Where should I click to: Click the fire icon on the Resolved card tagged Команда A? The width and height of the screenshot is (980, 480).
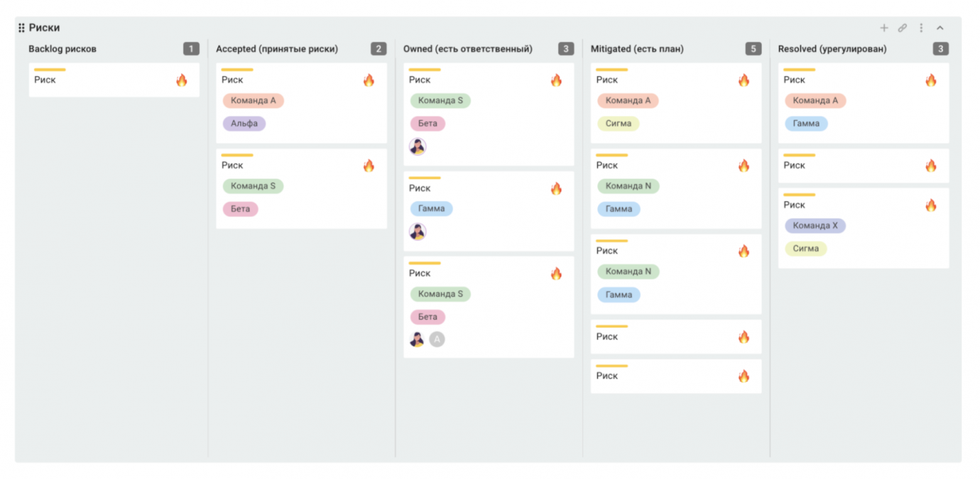[x=931, y=80]
